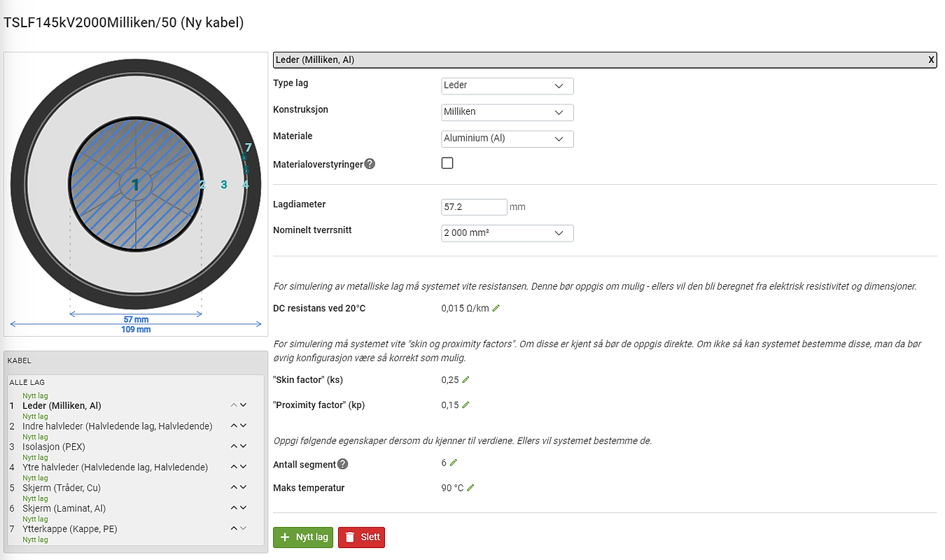Select layer label 3 in cable diagram

point(224,185)
